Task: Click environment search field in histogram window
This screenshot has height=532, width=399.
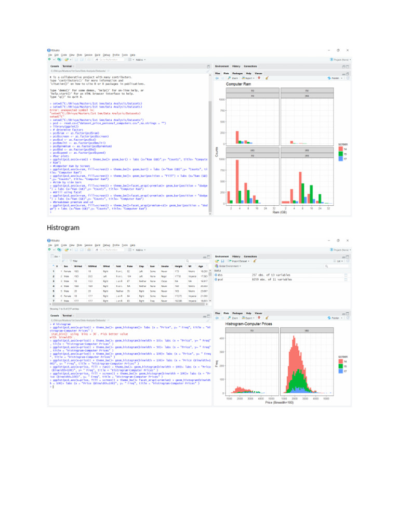Action: point(336,266)
